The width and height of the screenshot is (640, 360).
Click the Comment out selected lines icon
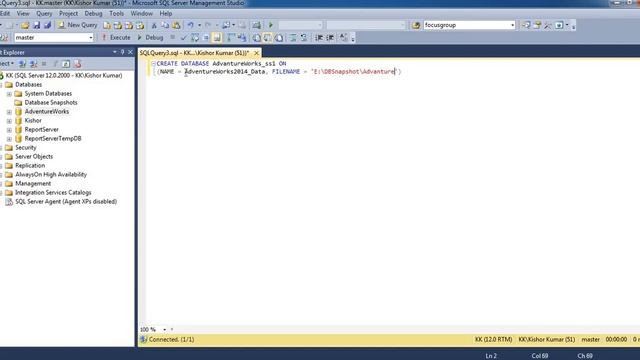tap(293, 38)
